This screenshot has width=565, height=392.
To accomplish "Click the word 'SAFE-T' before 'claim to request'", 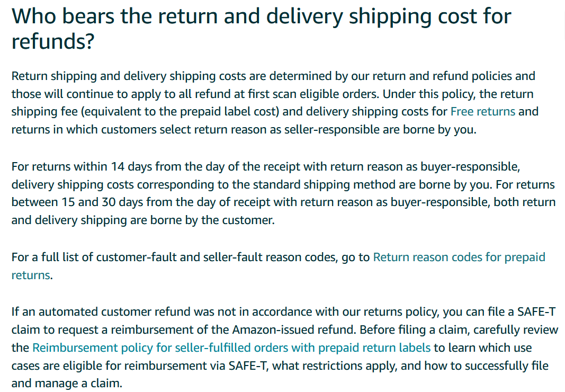I will pos(536,311).
